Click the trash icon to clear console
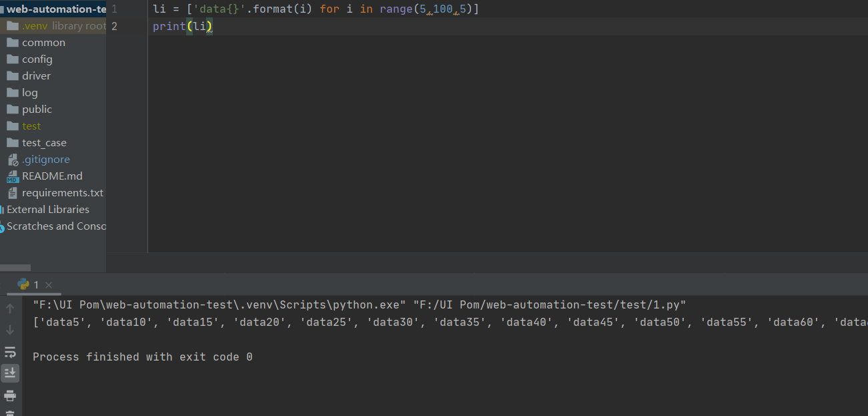This screenshot has width=868, height=416. [10, 413]
